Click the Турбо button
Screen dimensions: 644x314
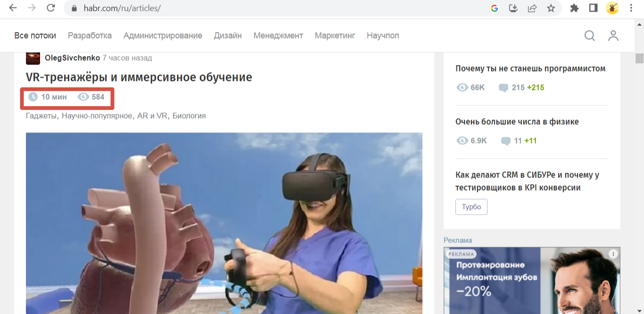coord(471,207)
